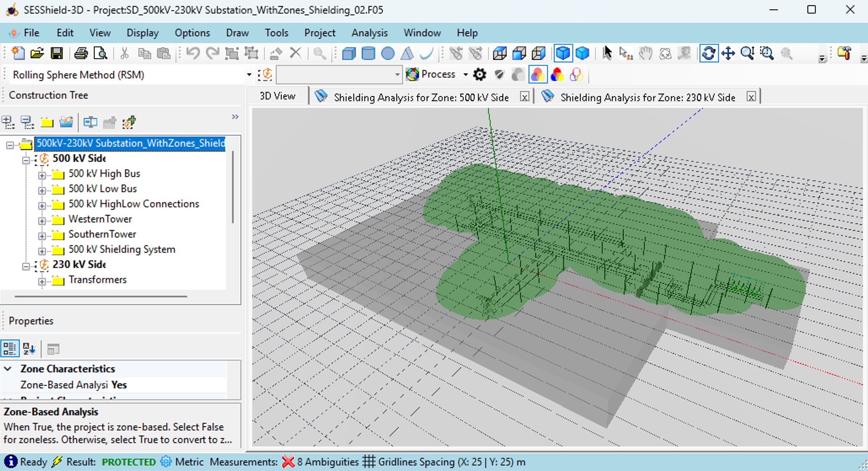Viewport: 868px width, 471px height.
Task: Open a project with folder icon
Action: coord(37,53)
